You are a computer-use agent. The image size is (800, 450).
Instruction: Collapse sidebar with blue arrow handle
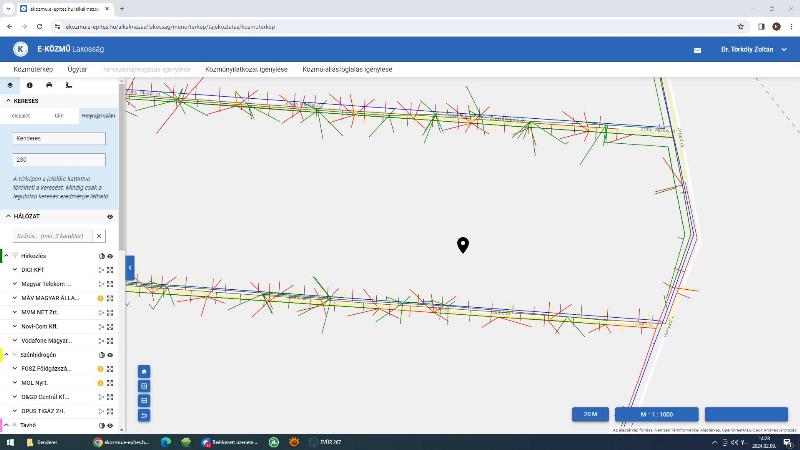[130, 268]
